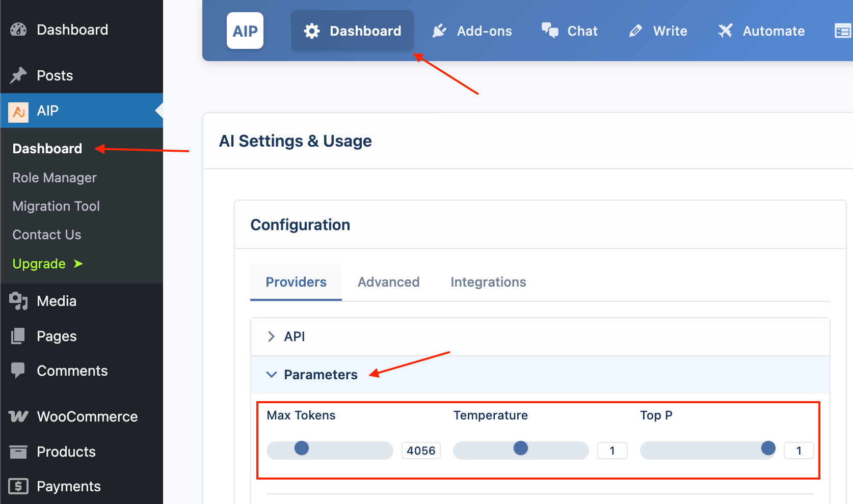853x504 pixels.
Task: Click the 'Max Tokens' label
Action: [x=301, y=415]
